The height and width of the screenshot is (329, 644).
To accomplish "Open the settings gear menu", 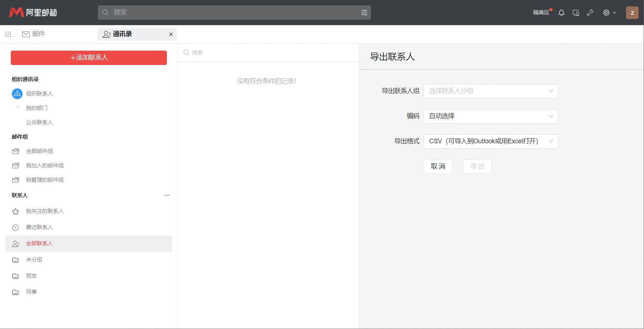I will click(x=609, y=13).
